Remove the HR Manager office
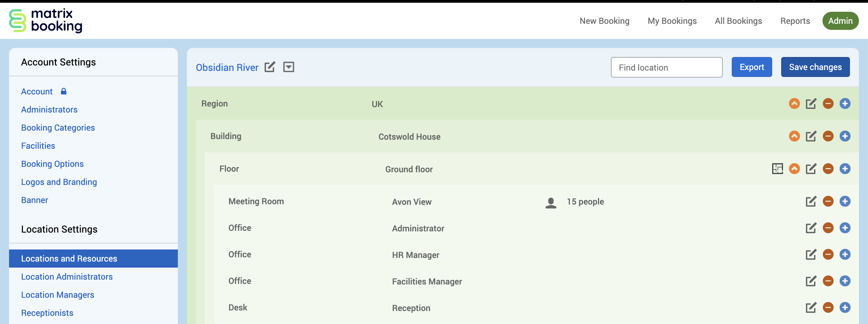Screen dimensions: 868x324 (x=828, y=254)
